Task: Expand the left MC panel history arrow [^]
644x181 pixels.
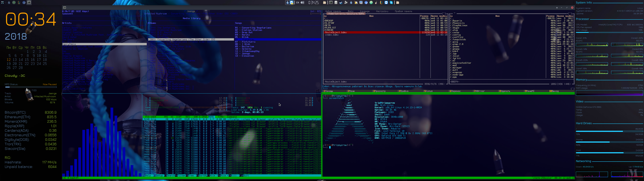Action: [x=444, y=14]
